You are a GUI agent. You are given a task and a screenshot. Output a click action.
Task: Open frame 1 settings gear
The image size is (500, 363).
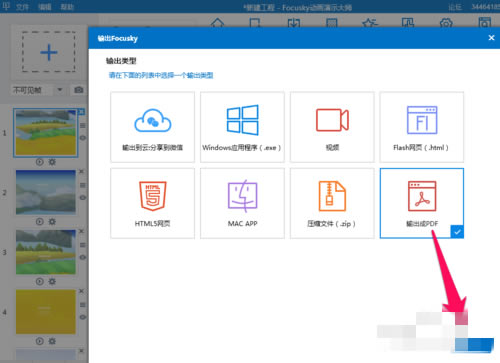[52, 162]
